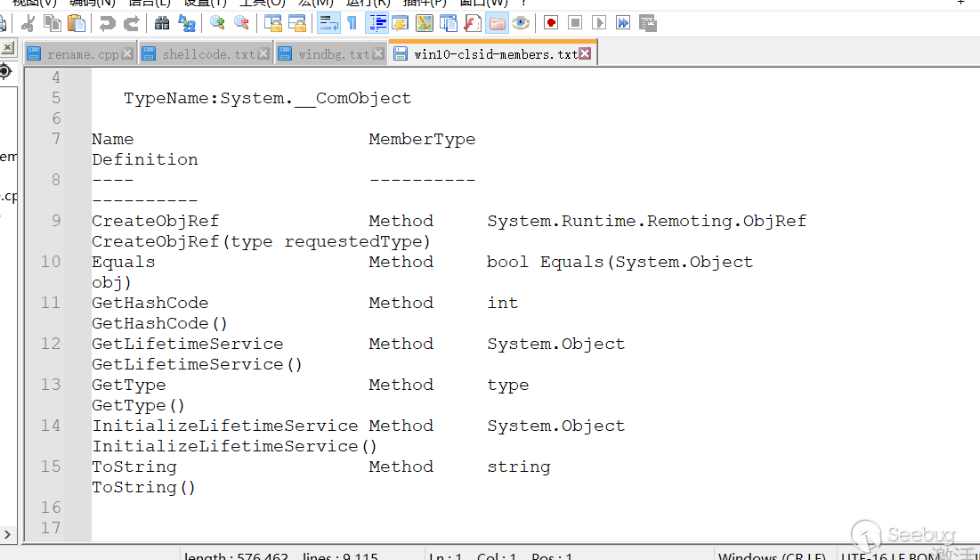Screen dimensions: 980x560
Task: Close the left side panel
Action: click(x=7, y=47)
